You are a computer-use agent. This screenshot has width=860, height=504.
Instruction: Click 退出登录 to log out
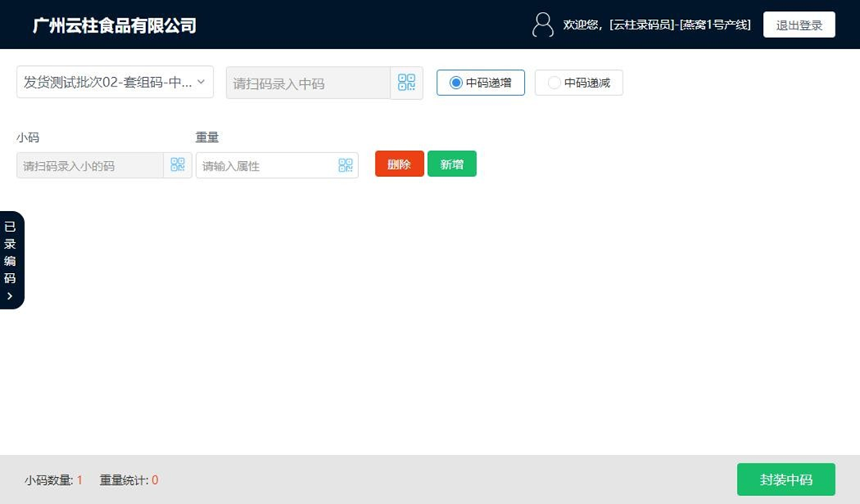coord(799,24)
